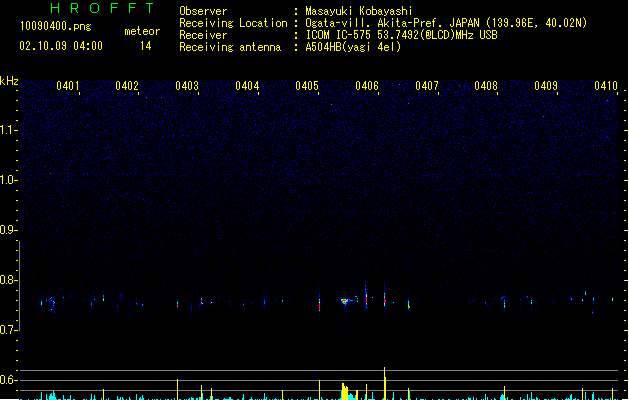The width and height of the screenshot is (629, 400).
Task: Click the meteor label
Action: click(x=142, y=31)
